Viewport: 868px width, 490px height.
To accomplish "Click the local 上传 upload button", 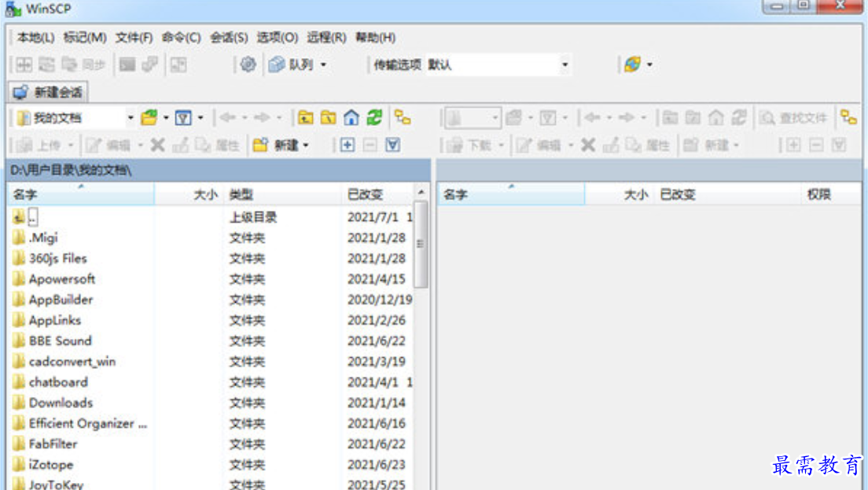I will [39, 146].
